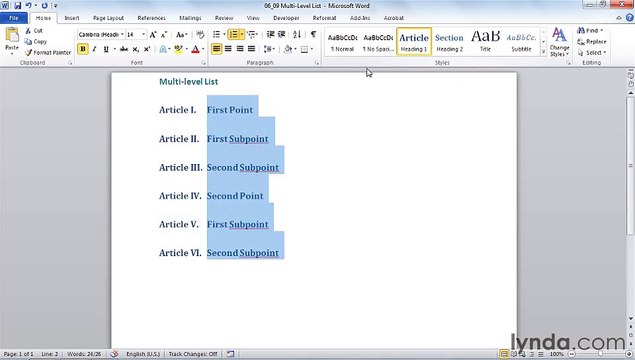Open the Select dropdown in Editing
Viewport: 635px width, 360px height.
pyautogui.click(x=592, y=53)
